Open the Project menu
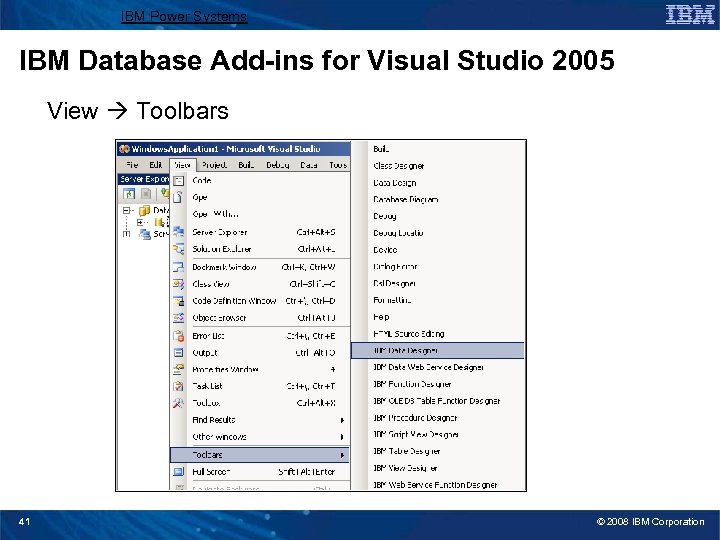The height and width of the screenshot is (540, 720). pyautogui.click(x=214, y=165)
